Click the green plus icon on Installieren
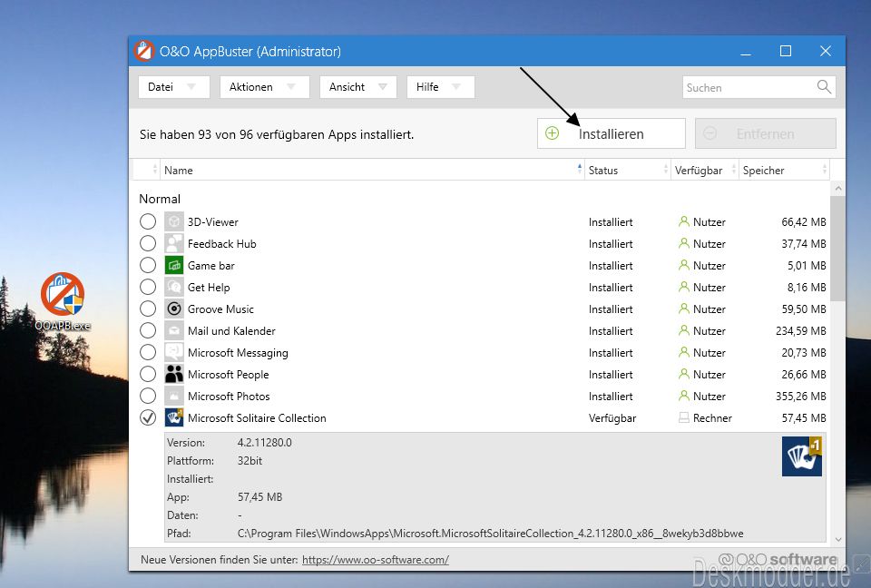The width and height of the screenshot is (871, 588). (x=552, y=133)
